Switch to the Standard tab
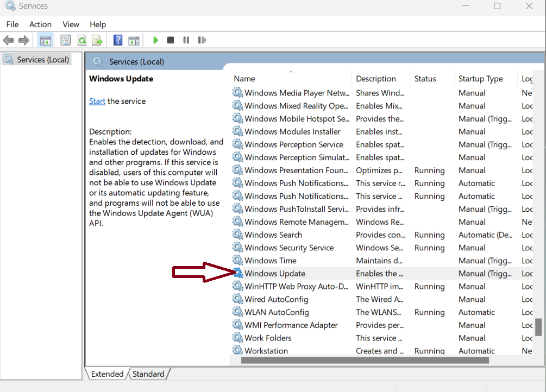546x392 pixels. click(x=148, y=374)
